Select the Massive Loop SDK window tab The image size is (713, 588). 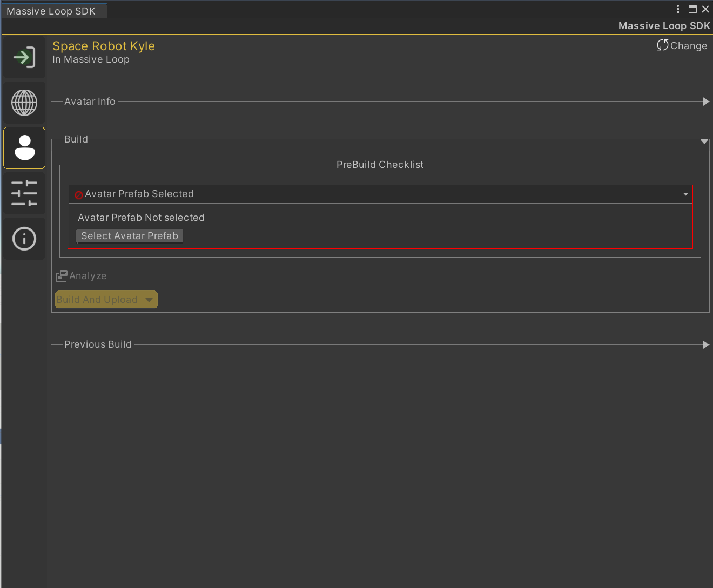click(x=54, y=11)
